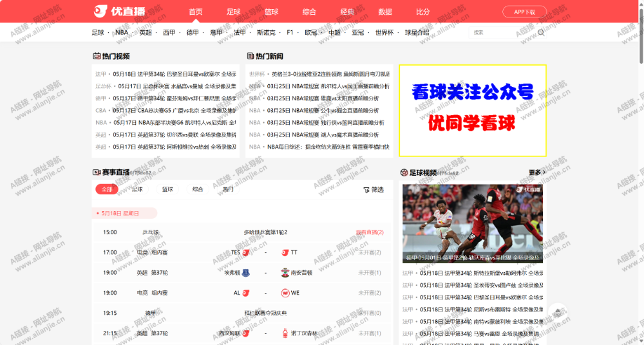The width and height of the screenshot is (644, 345).
Task: Open 足总杯决赛 水晶宫vs曼城 video
Action: [x=177, y=86]
